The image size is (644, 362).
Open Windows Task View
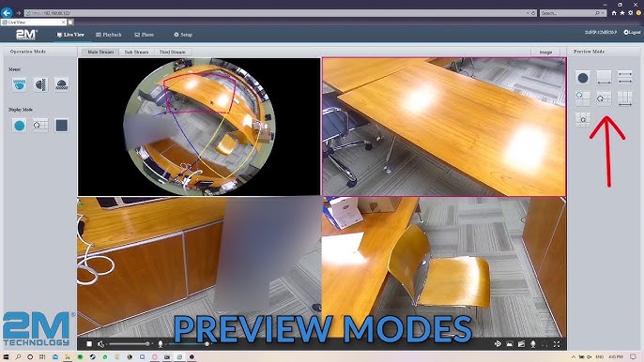pyautogui.click(x=42, y=357)
